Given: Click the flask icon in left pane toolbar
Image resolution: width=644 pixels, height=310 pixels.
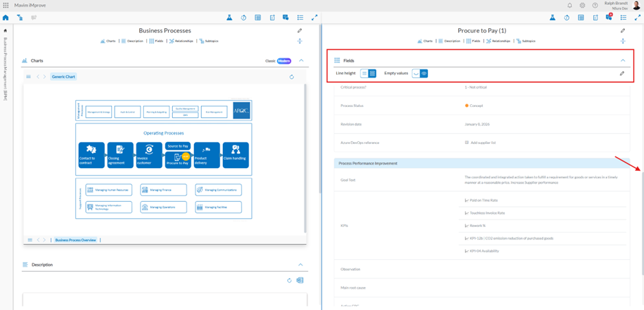Looking at the screenshot, I should pos(229,18).
